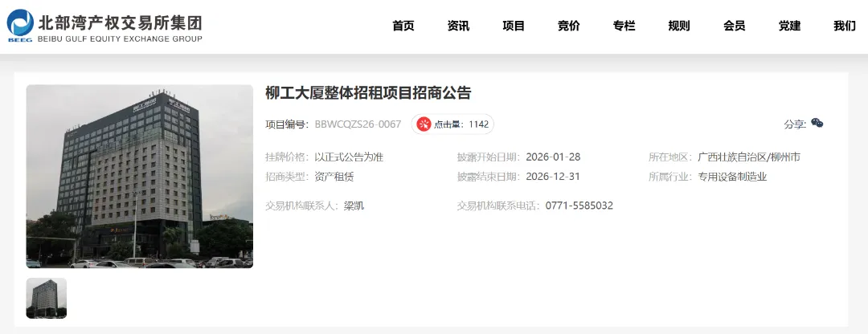
Task: Click the title 柳工大厦整体招租项目招商公告
Action: [x=368, y=93]
